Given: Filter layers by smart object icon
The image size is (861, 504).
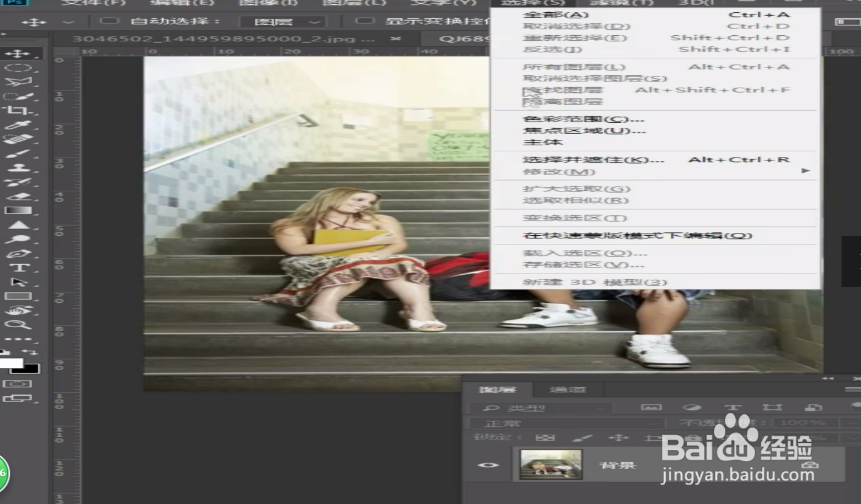Looking at the screenshot, I should coord(812,407).
